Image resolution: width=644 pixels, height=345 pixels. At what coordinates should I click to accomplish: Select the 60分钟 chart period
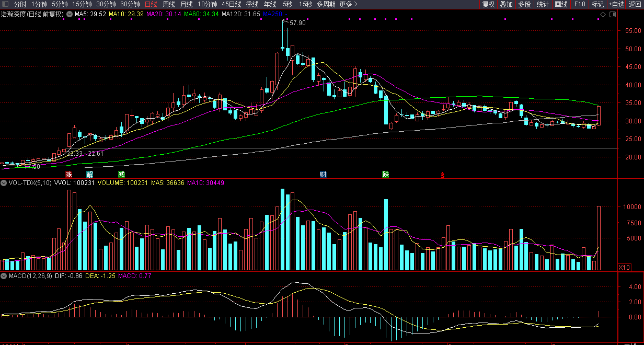pyautogui.click(x=130, y=4)
